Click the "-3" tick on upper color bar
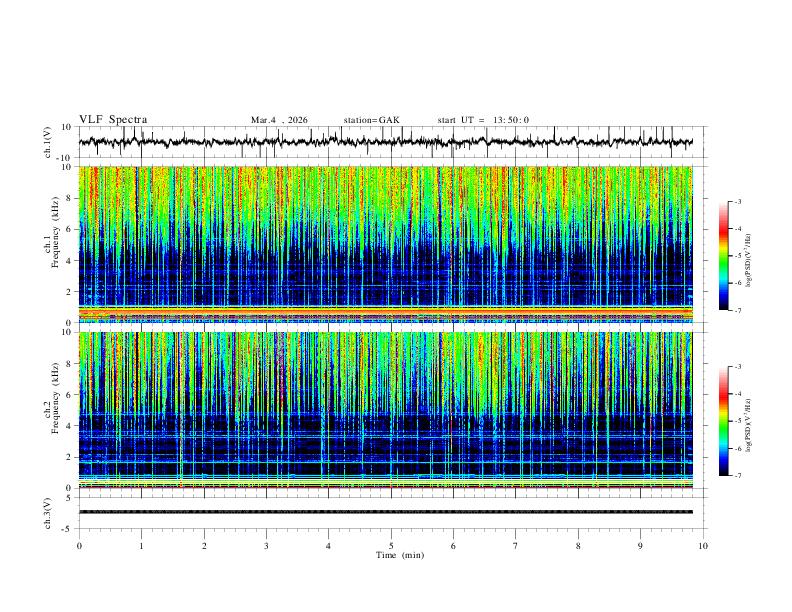The height and width of the screenshot is (612, 792). [737, 201]
